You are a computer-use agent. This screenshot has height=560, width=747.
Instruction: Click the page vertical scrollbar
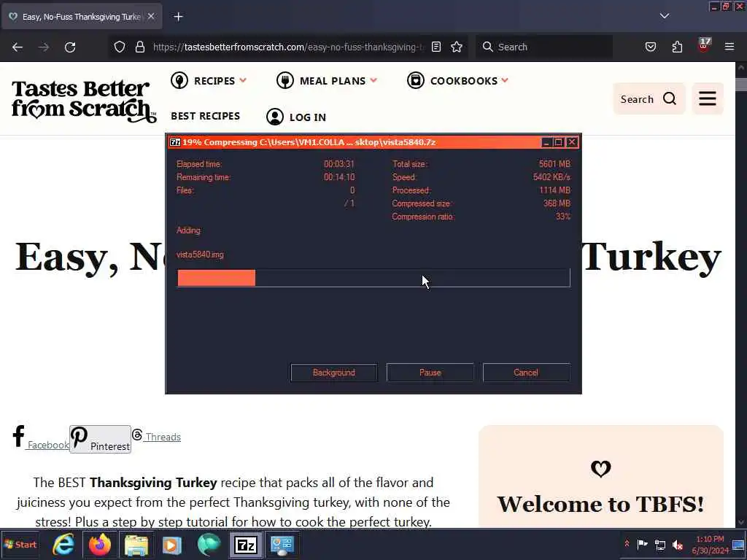pyautogui.click(x=741, y=294)
